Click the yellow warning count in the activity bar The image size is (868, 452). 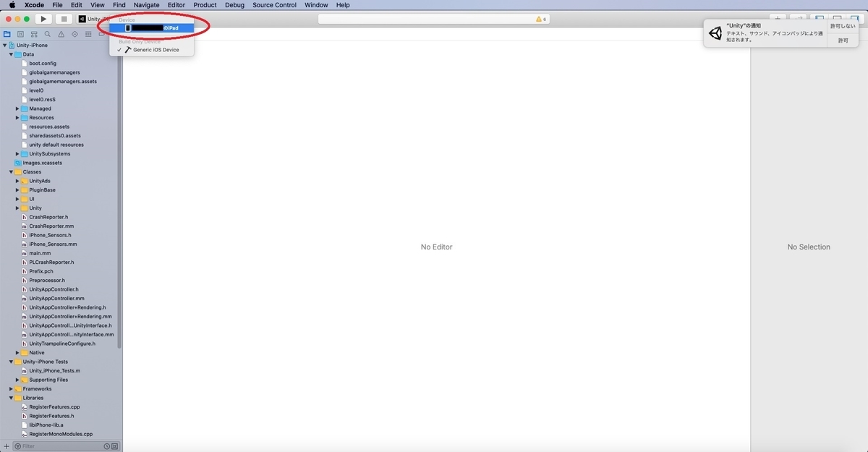[x=540, y=19]
